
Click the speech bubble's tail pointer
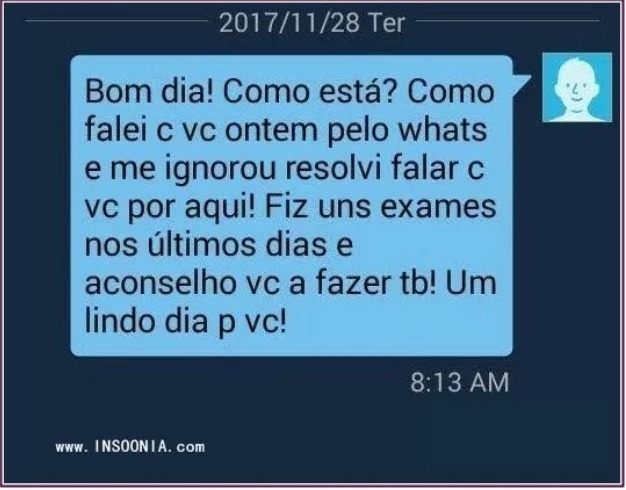pos(521,82)
